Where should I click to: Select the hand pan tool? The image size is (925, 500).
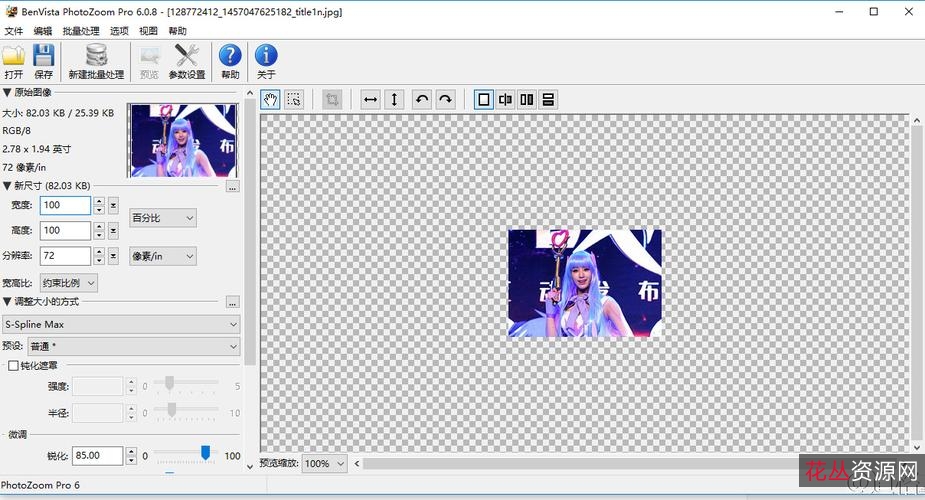pos(270,99)
